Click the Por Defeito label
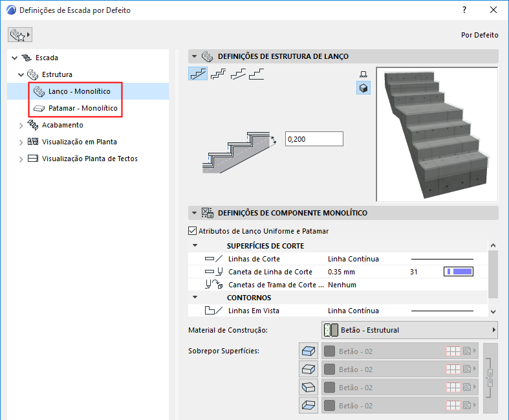The height and width of the screenshot is (420, 509). [x=479, y=35]
